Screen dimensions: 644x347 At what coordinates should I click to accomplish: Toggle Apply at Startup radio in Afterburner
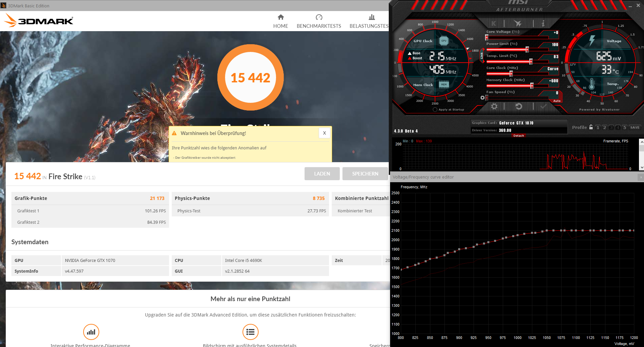click(x=435, y=110)
